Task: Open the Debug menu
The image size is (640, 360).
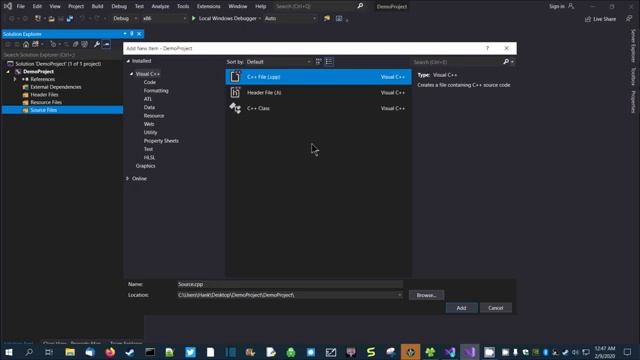Action: coord(119,6)
